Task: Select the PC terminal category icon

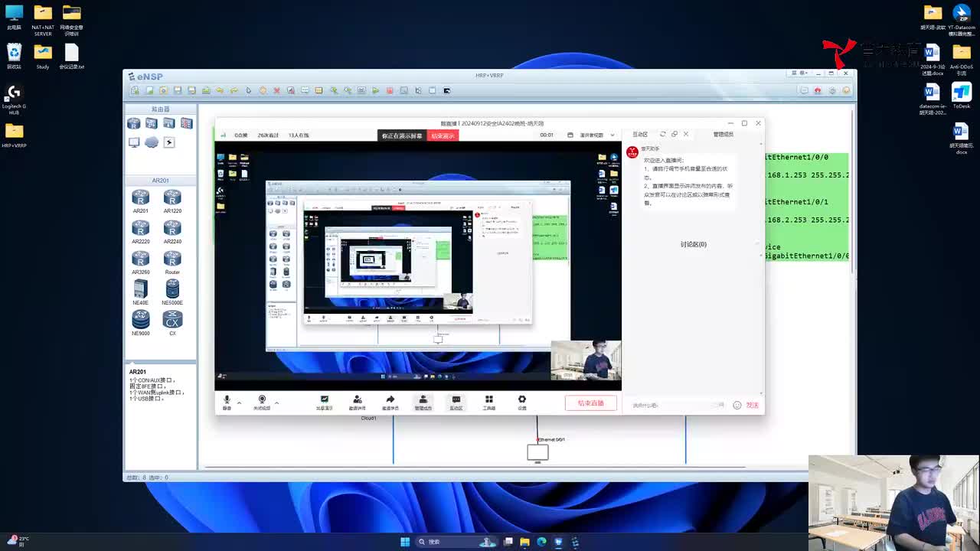Action: (134, 142)
